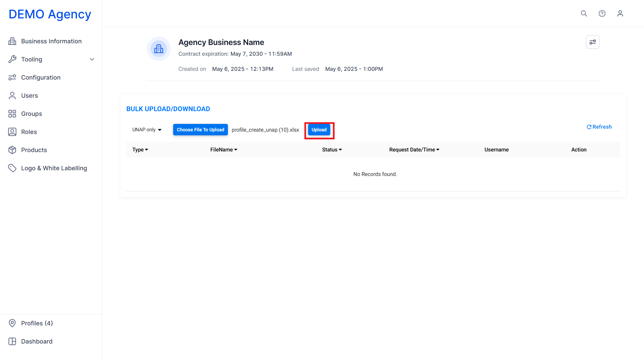Image resolution: width=644 pixels, height=362 pixels.
Task: Click the BULK UPLOAD/DOWNLOAD heading
Action: (168, 109)
